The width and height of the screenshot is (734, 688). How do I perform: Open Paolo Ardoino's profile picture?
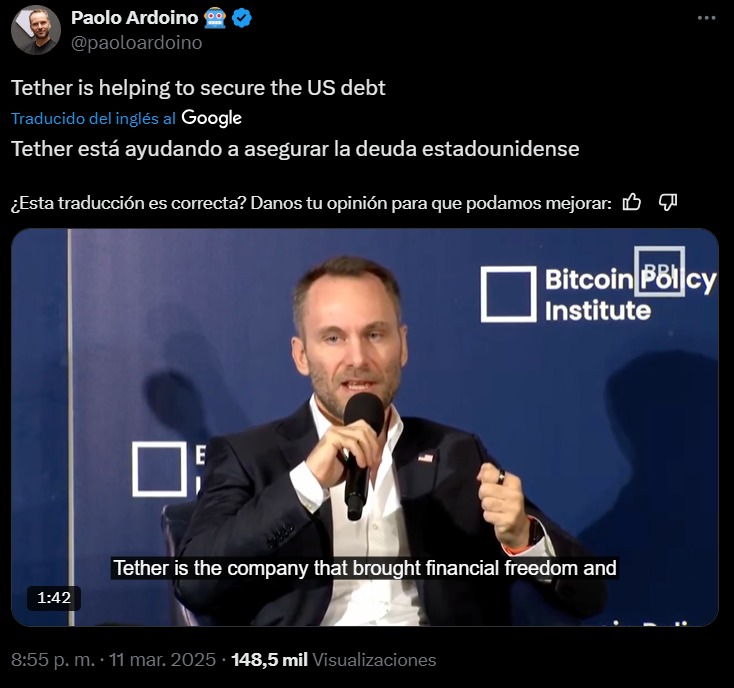click(36, 30)
